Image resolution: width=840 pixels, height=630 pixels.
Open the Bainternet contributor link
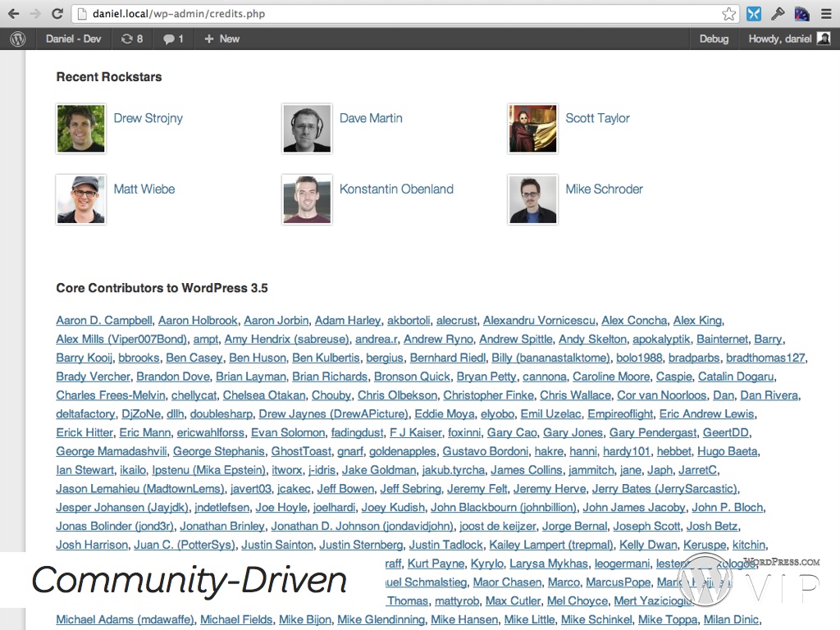tap(723, 339)
